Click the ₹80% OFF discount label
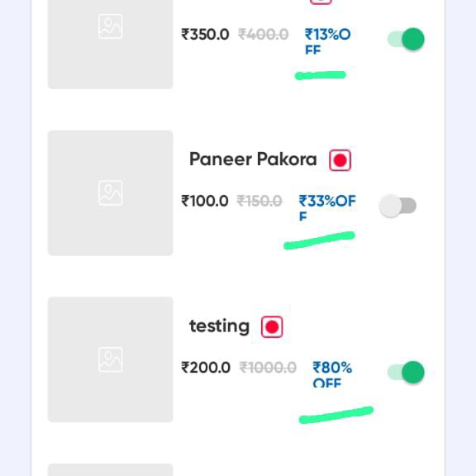This screenshot has width=476, height=476. click(x=332, y=374)
